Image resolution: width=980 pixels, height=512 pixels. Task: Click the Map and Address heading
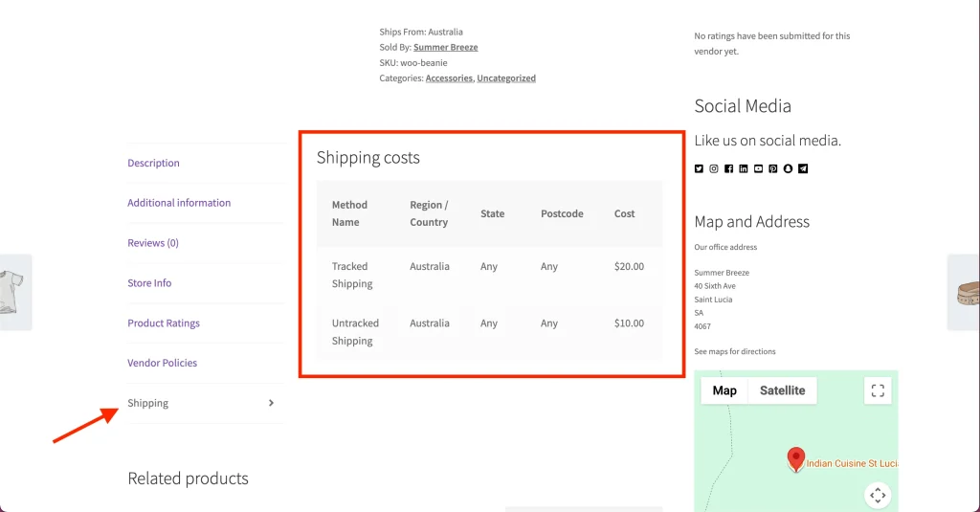[752, 221]
